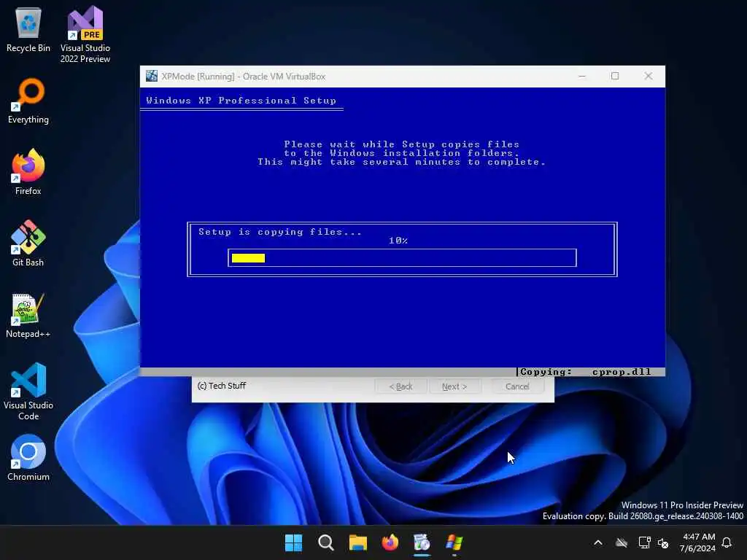Launch the Visual Studio Code shortcut

pyautogui.click(x=28, y=392)
